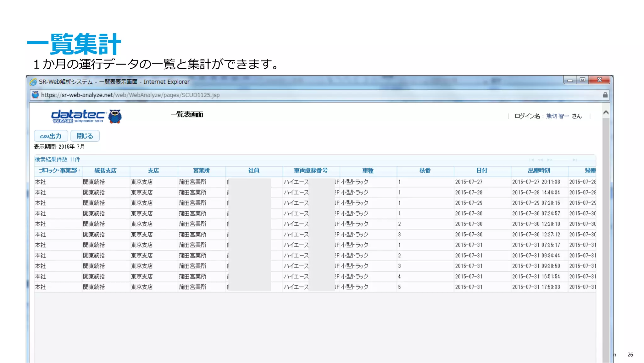Select row with 出庫時刻 2015-07-31 17:53:33
644x363 pixels.
pyautogui.click(x=315, y=287)
